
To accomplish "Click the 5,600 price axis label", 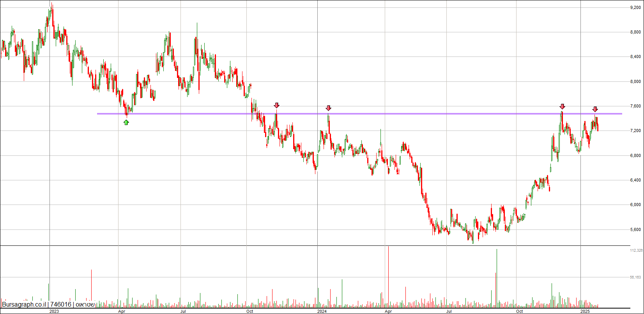I will click(635, 229).
